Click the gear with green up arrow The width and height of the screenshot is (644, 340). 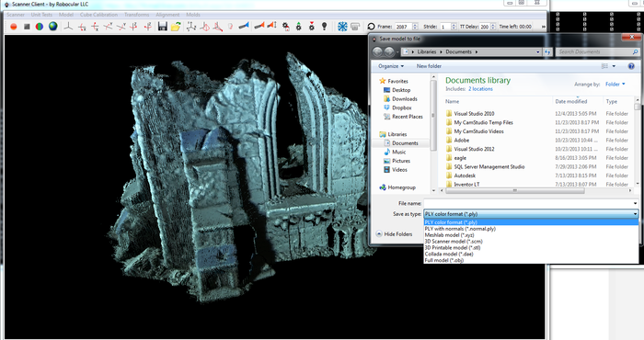pos(299,27)
